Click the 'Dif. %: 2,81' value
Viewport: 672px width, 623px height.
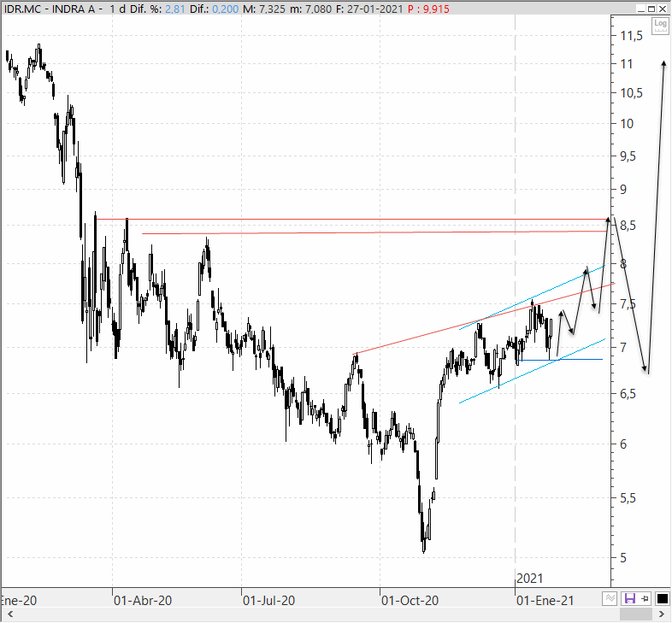point(158,9)
